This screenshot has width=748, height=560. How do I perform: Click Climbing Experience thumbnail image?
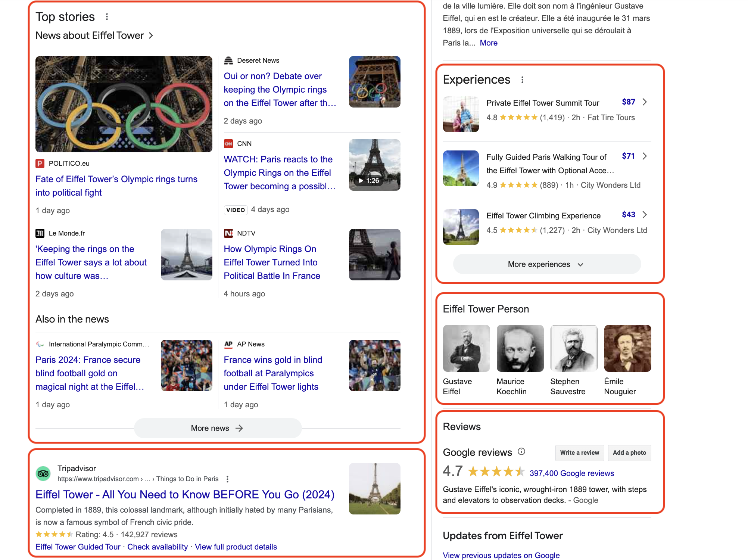[x=461, y=227]
